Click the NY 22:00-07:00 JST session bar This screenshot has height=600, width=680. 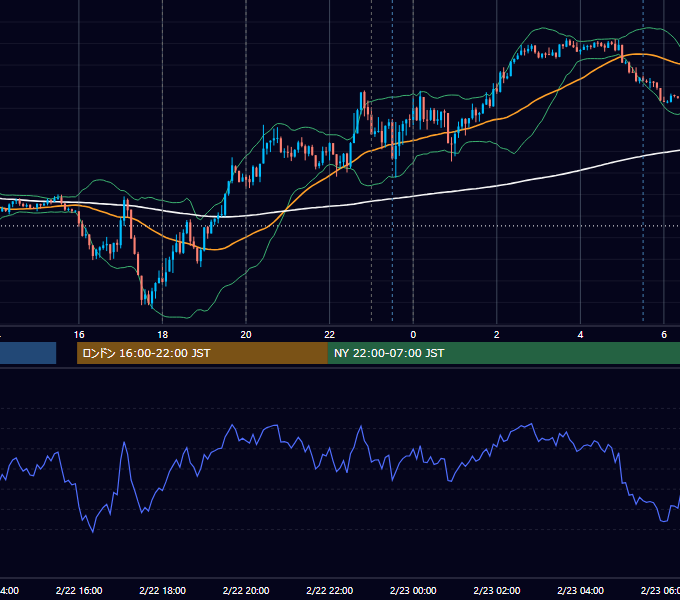(x=503, y=353)
